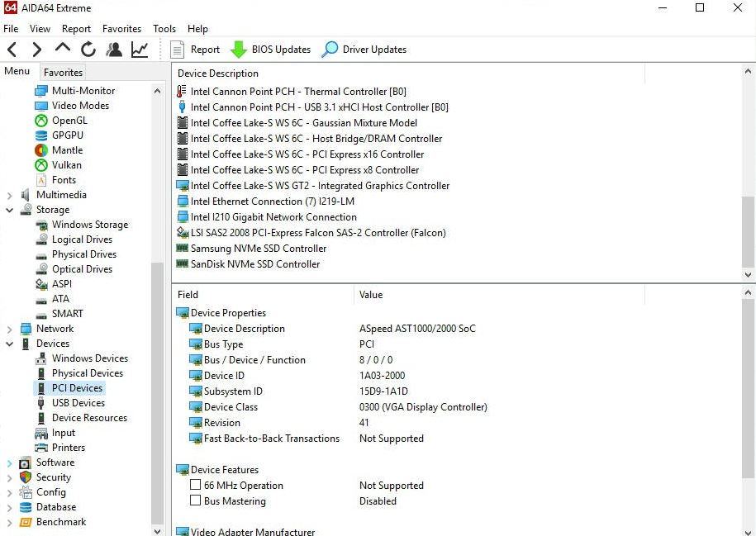Select Device Resources in the tree
Viewport: 756px width, 536px height.
coord(90,418)
